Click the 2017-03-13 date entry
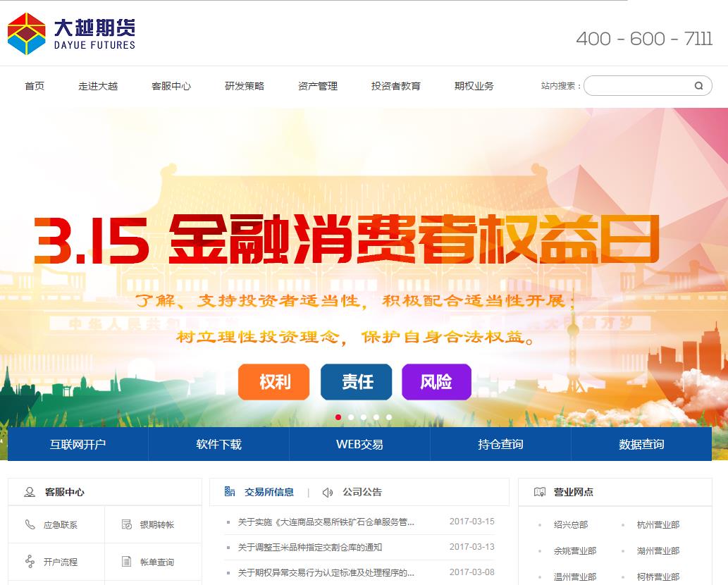 coord(471,546)
